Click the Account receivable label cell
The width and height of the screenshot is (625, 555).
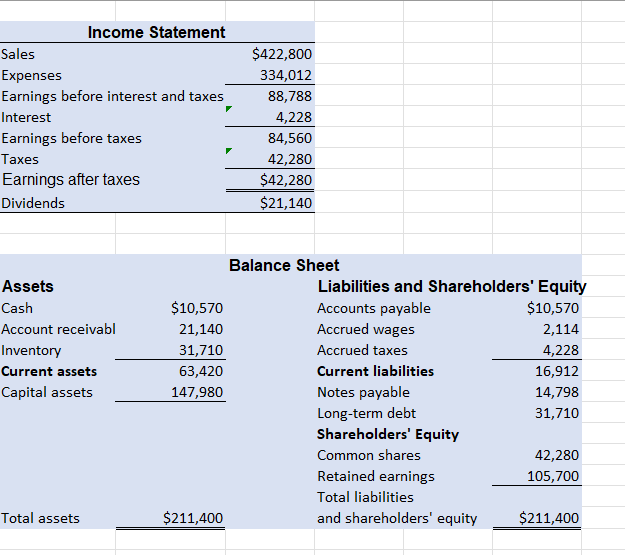58,329
